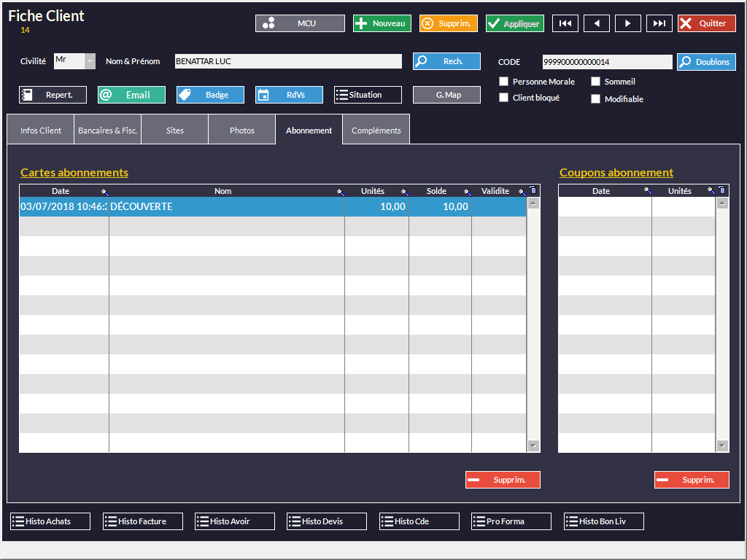Search duplicates with the Doublons button
Screen dimensions: 747x560
click(x=706, y=62)
